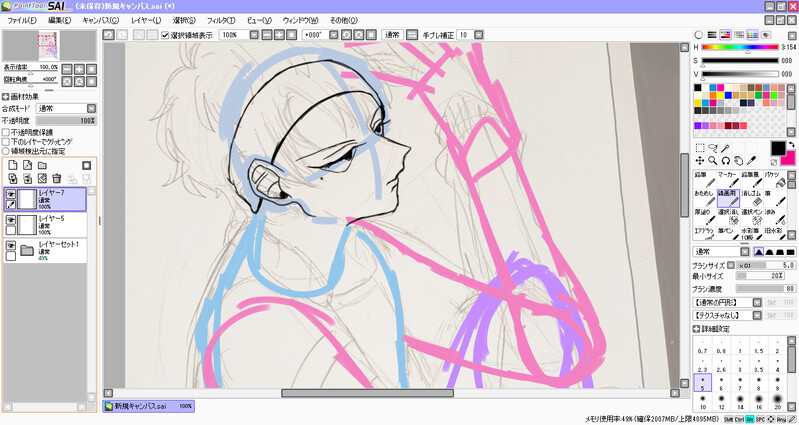
Task: Enable 下のレイヤーでクリッピング clipping checkbox
Action: [6, 142]
